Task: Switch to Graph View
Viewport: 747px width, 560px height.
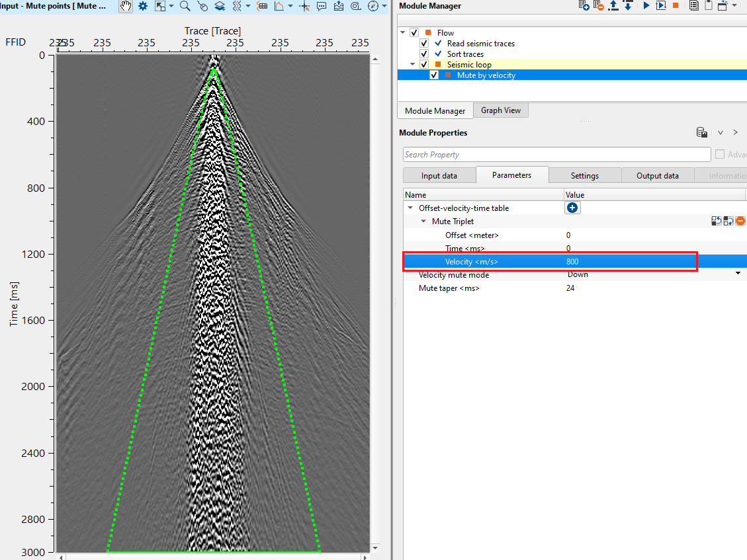Action: click(x=500, y=110)
